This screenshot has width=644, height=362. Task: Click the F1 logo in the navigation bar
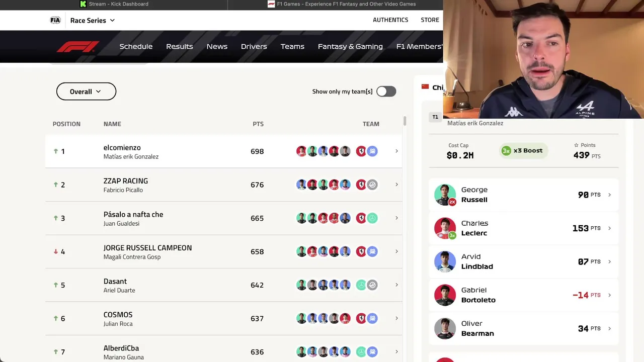click(x=78, y=46)
